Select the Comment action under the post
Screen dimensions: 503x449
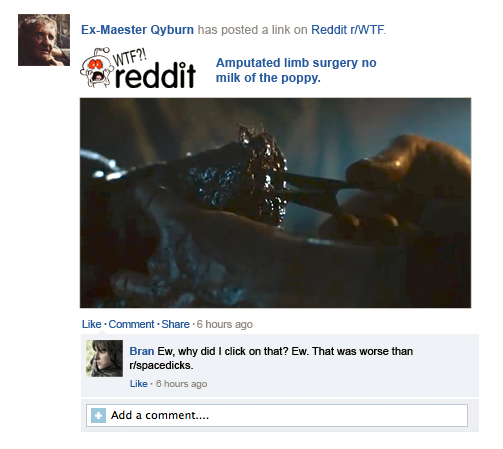[131, 324]
